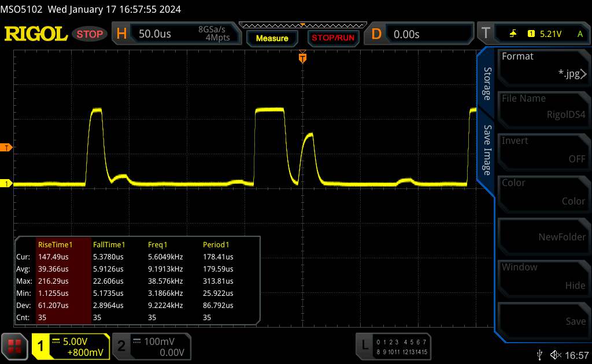
Task: Toggle acquisition with STOP/RUN button
Action: 333,38
